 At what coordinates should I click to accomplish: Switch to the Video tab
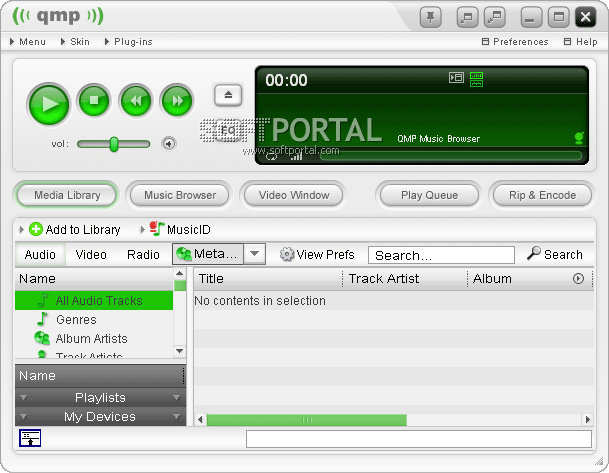point(91,254)
